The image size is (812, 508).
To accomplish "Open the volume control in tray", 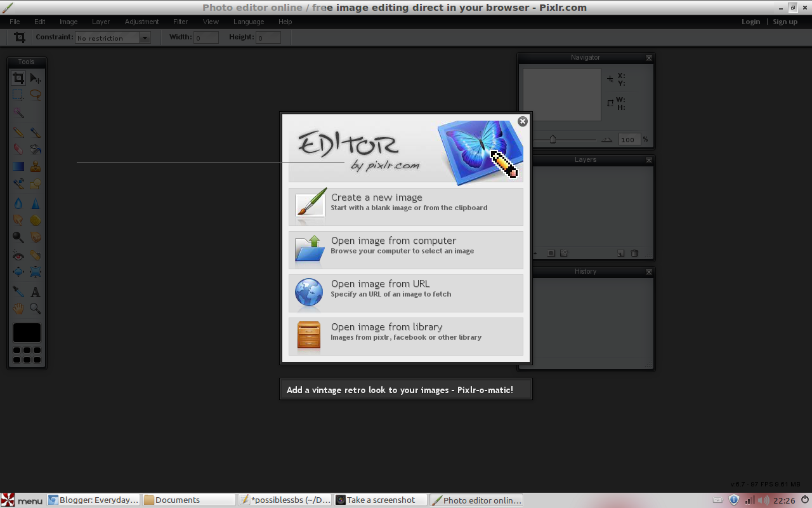I will click(x=763, y=500).
